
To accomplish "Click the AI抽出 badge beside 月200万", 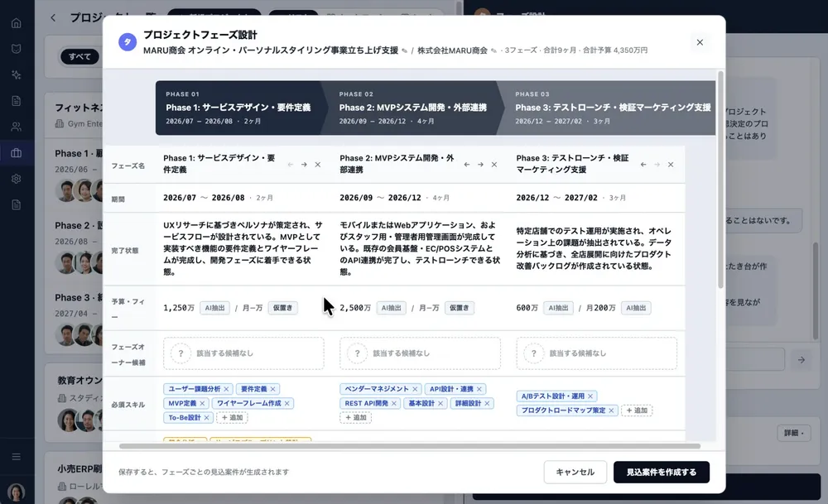I will 636,308.
